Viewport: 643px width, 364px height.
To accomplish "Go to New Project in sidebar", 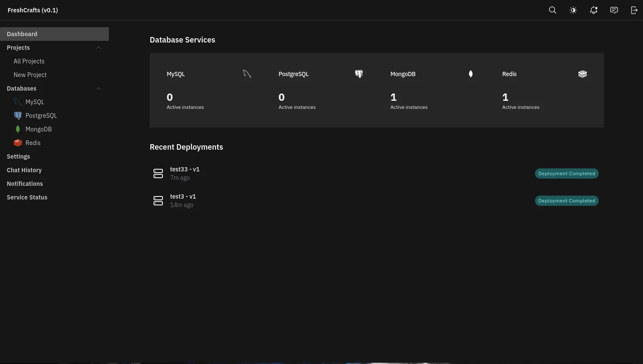I will [x=30, y=75].
